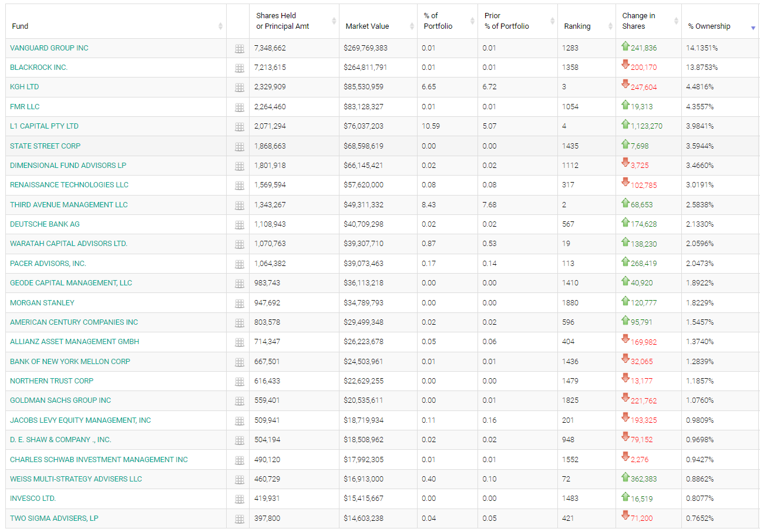Select prior portfolio percent 7.68
The height and width of the screenshot is (532, 760).
[489, 205]
